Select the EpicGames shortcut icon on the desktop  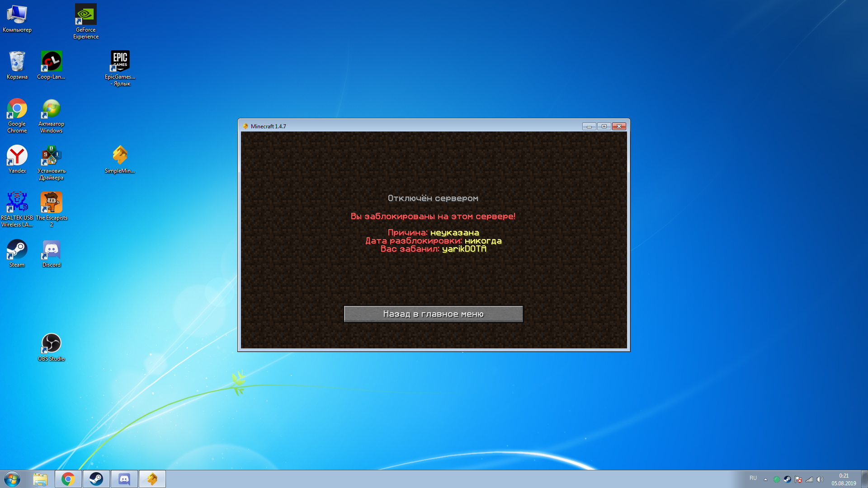[120, 68]
